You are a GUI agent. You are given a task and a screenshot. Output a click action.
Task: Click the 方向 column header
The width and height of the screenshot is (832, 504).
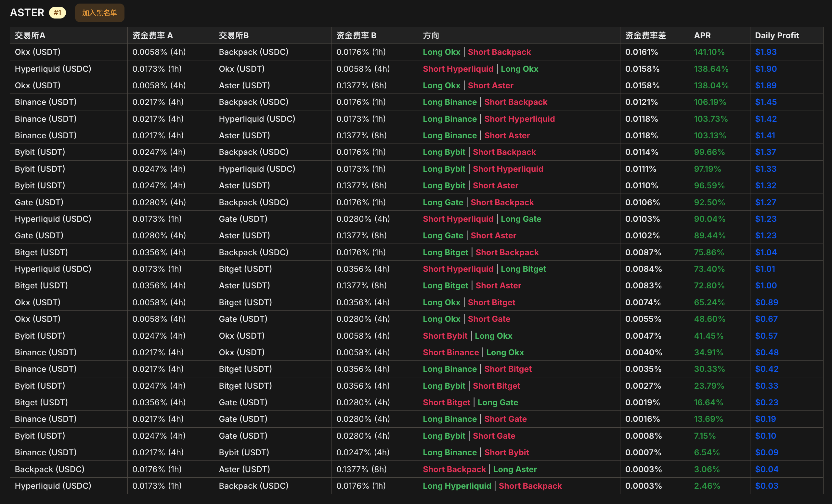(x=431, y=35)
